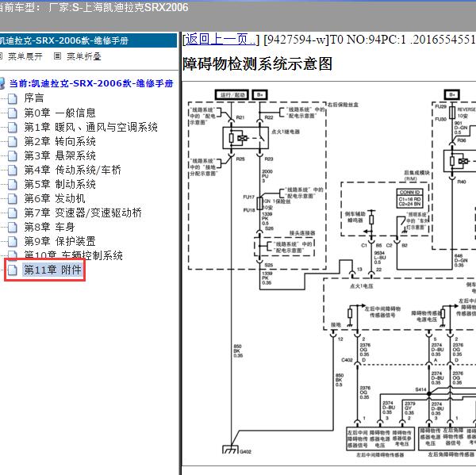Click the page icon beside 第6章 发动机

coord(13,198)
